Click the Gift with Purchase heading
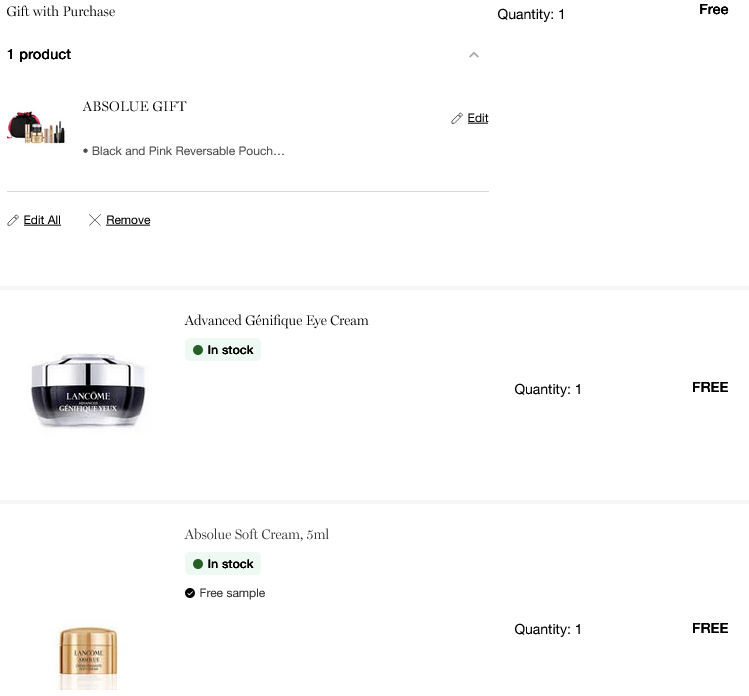749x696 pixels. click(61, 12)
